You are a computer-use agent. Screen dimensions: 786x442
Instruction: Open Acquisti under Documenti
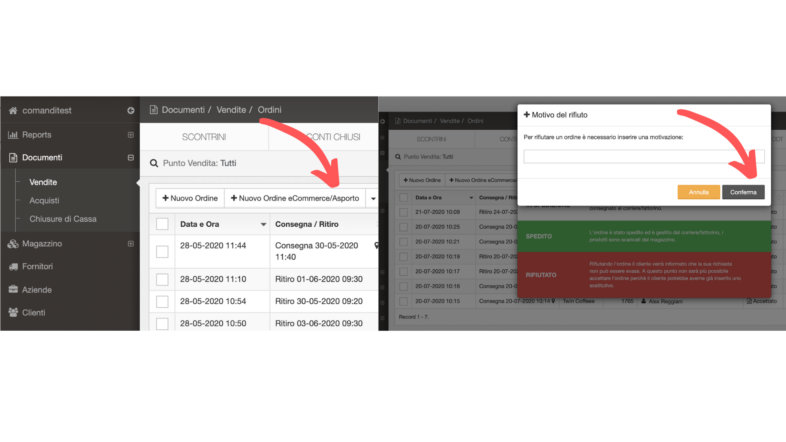click(44, 201)
